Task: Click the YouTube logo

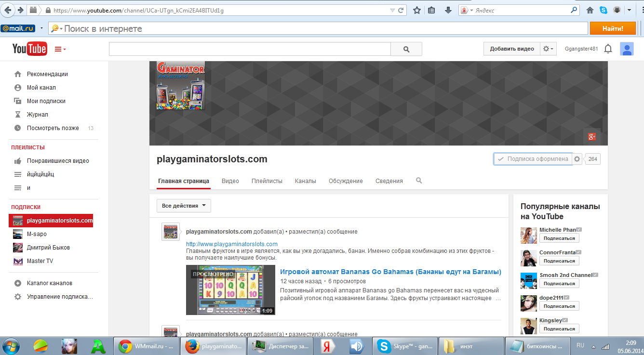Action: (x=29, y=49)
